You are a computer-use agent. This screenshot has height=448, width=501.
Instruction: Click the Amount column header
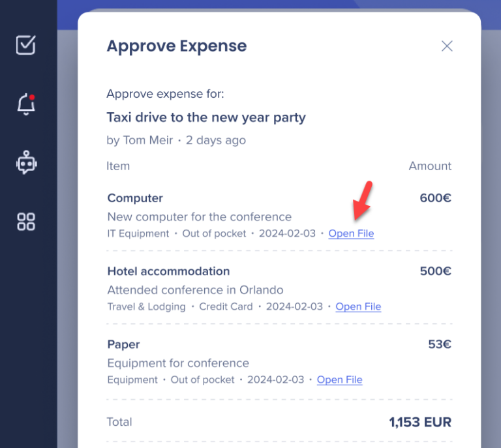click(x=430, y=166)
